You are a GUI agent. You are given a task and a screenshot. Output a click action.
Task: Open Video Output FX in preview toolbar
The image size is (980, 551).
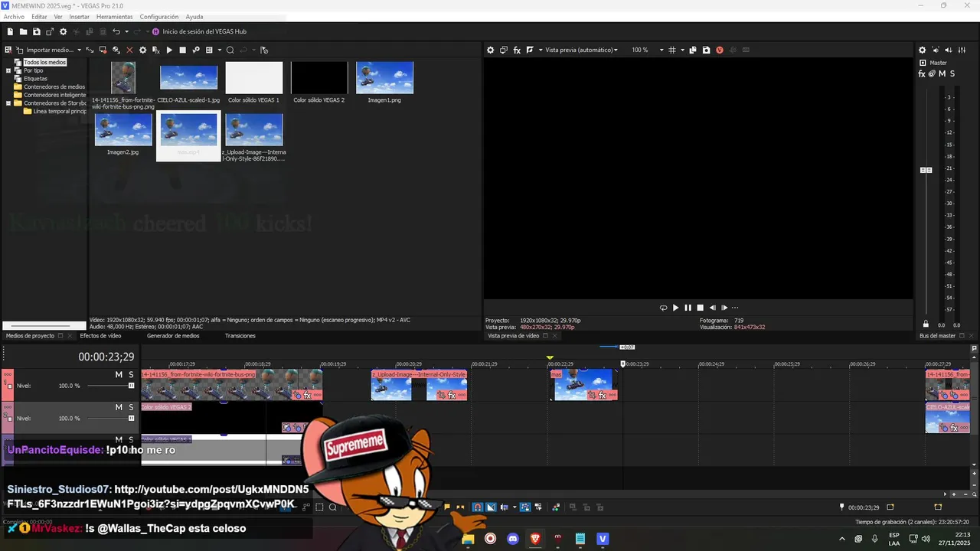(x=517, y=50)
